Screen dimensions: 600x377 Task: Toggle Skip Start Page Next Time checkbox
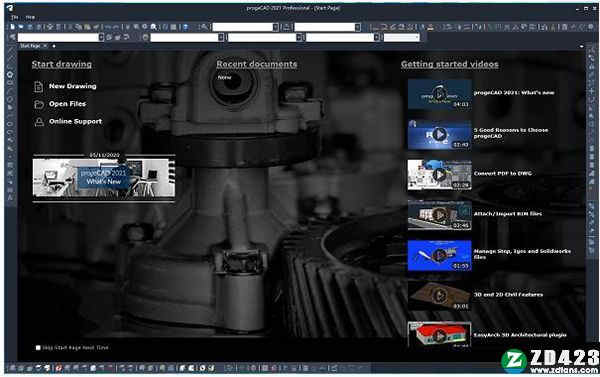click(38, 348)
